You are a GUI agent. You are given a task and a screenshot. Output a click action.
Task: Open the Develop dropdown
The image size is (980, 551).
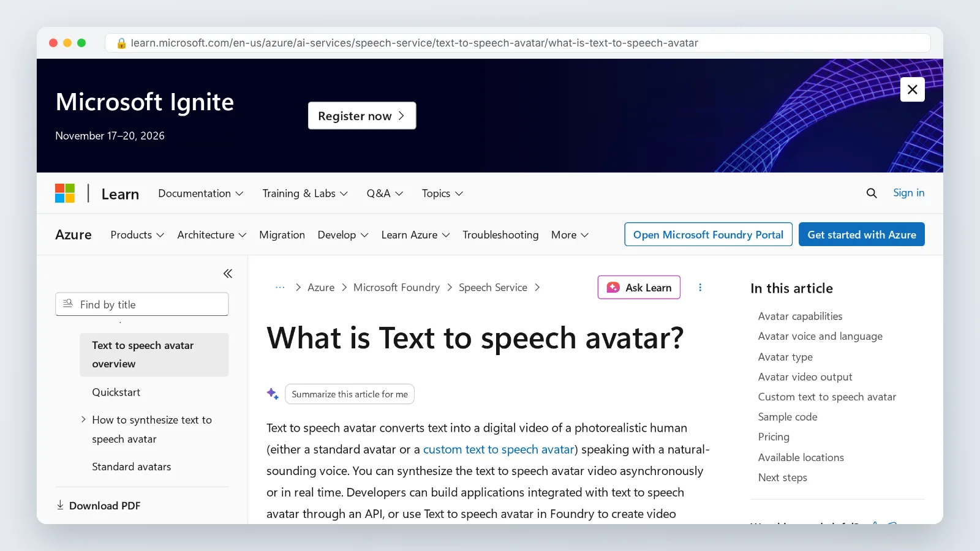(x=343, y=235)
